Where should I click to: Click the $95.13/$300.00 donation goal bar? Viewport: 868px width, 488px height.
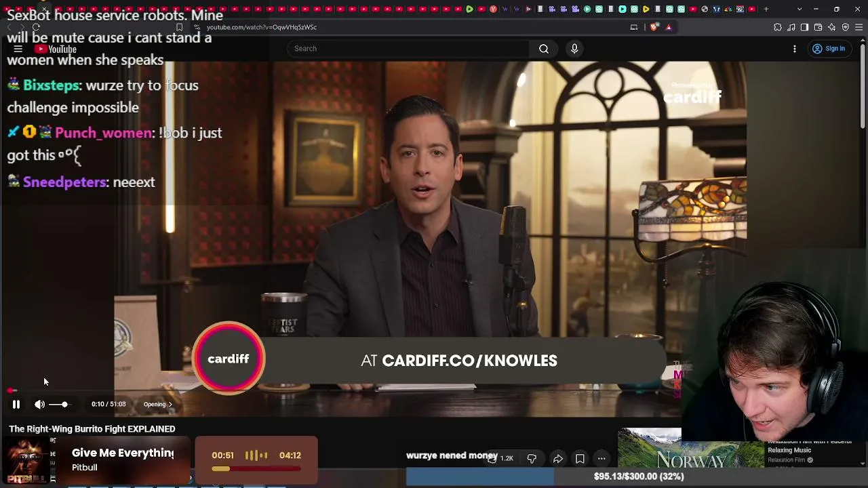point(637,476)
